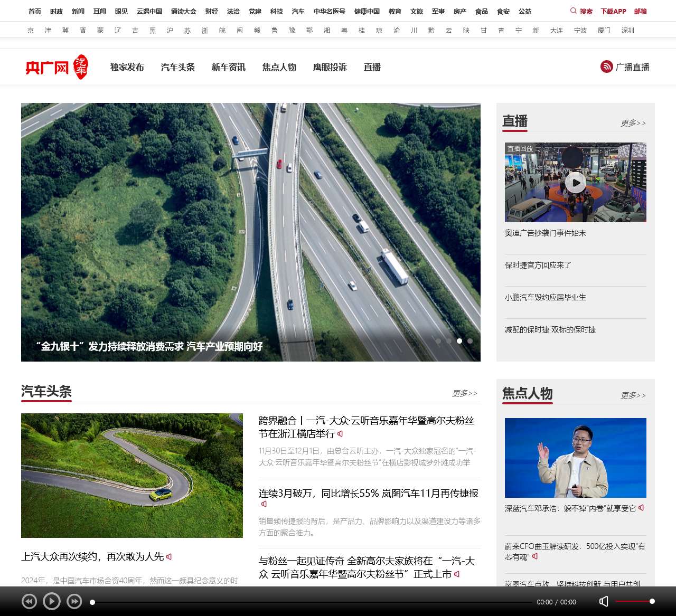The height and width of the screenshot is (616, 676).
Task: Open 汽车 channel in top bar
Action: click(x=298, y=11)
